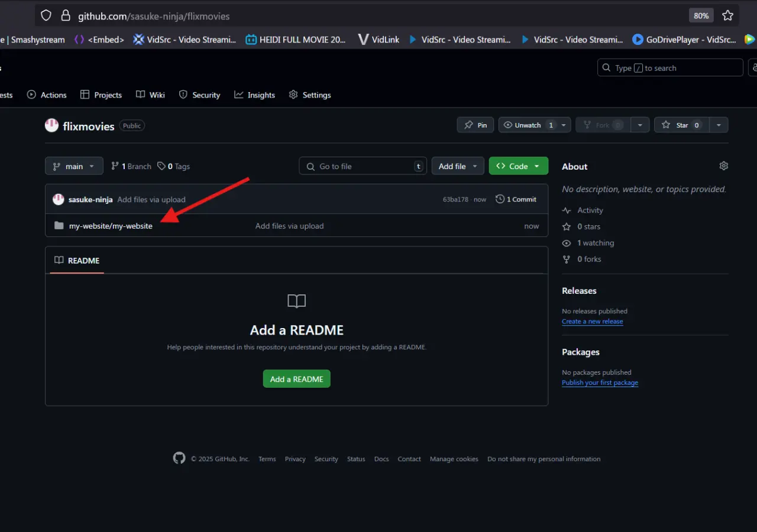Open the Manage cookies link
Image resolution: width=757 pixels, height=532 pixels.
coord(454,459)
